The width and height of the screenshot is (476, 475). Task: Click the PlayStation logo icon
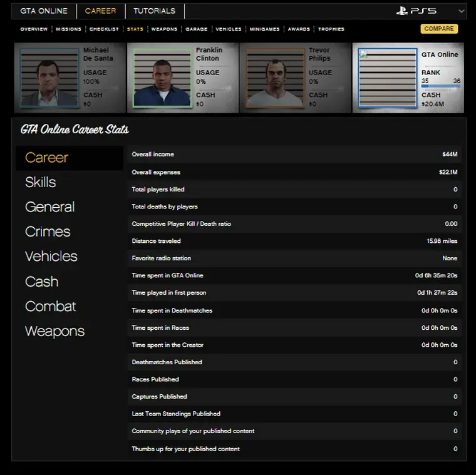[x=403, y=11]
